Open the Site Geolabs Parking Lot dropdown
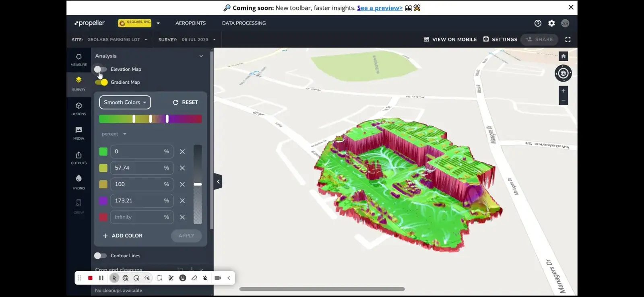The image size is (644, 297). coord(117,39)
